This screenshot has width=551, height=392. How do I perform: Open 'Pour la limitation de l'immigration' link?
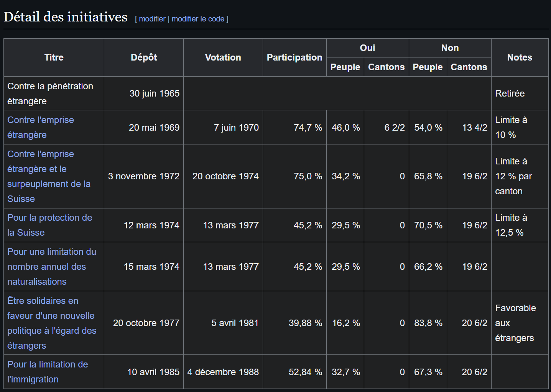48,372
